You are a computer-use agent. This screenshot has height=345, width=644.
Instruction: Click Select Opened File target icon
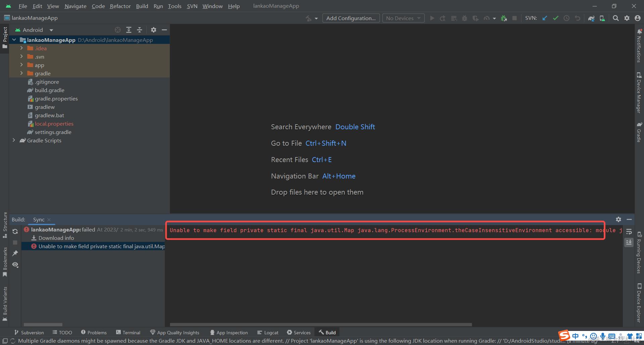[118, 30]
